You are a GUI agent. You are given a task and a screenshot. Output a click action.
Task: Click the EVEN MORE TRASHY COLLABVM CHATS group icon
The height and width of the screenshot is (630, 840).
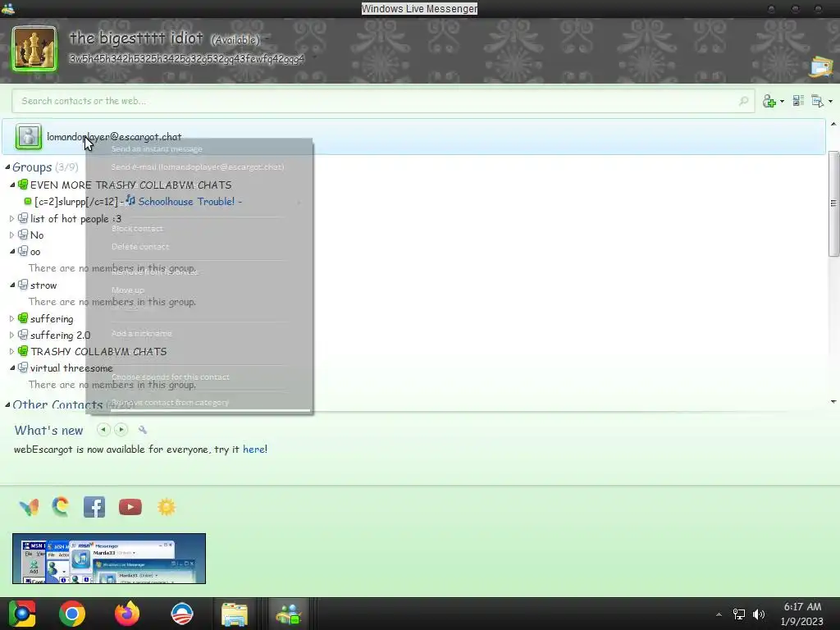pos(23,185)
